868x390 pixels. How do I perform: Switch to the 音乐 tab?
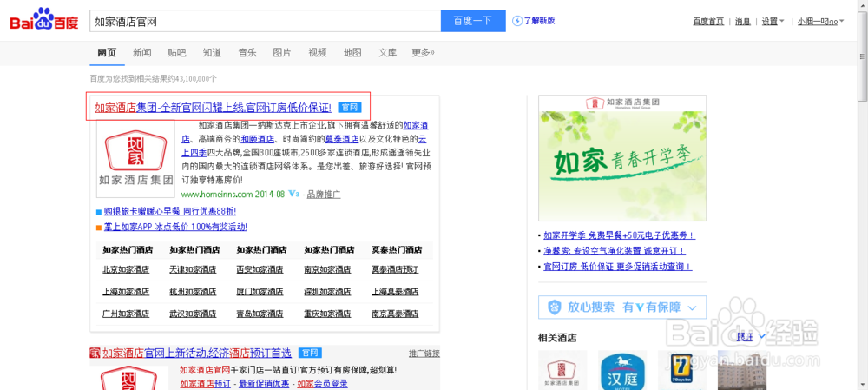tap(247, 53)
